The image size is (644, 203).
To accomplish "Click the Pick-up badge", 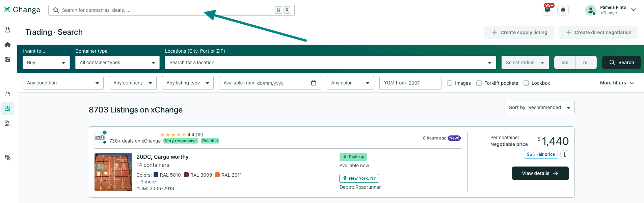I will [x=353, y=157].
